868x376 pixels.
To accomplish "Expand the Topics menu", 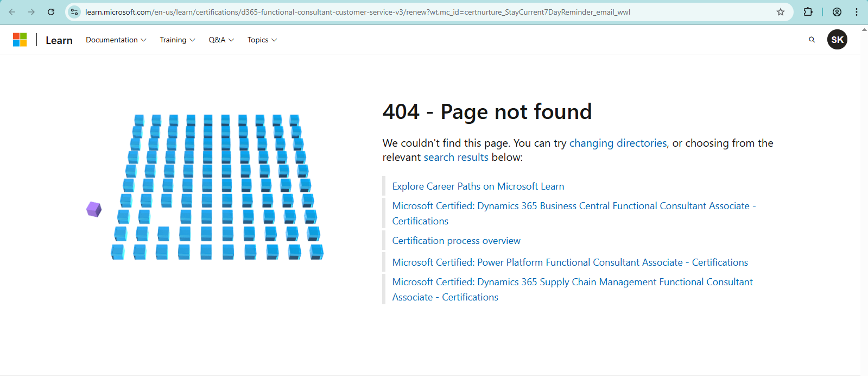I will (262, 40).
